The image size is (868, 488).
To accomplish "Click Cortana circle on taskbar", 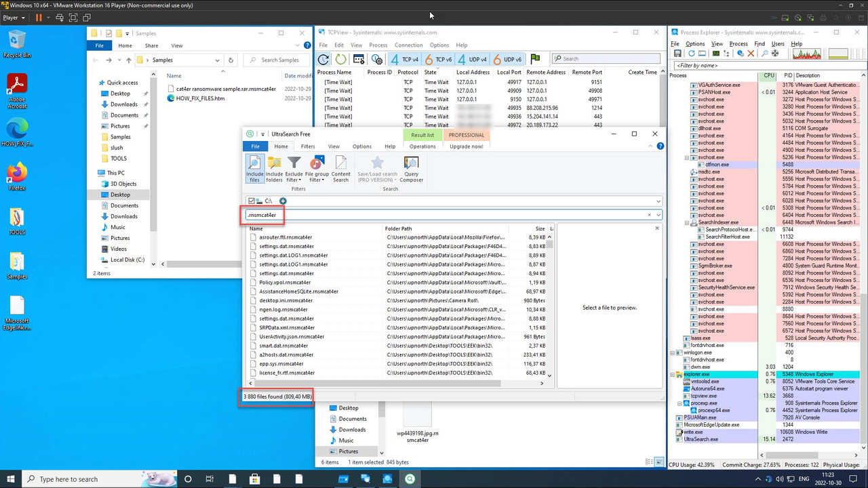I will pos(188,479).
